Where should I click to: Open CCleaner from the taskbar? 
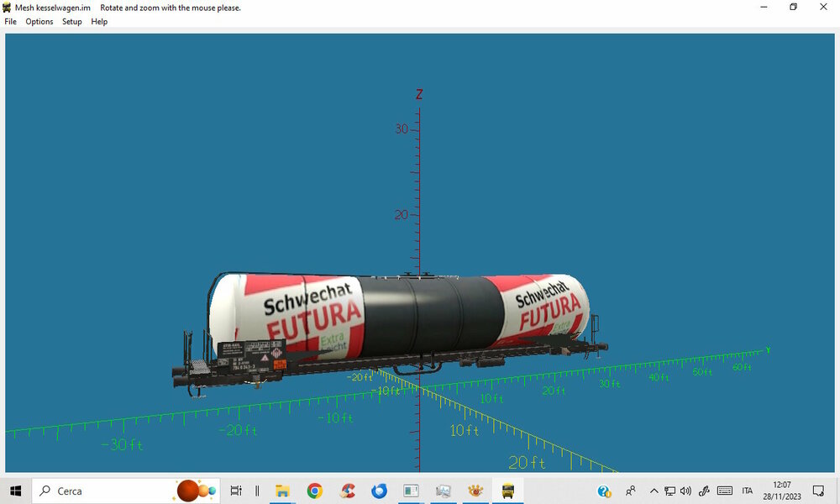[x=347, y=491]
